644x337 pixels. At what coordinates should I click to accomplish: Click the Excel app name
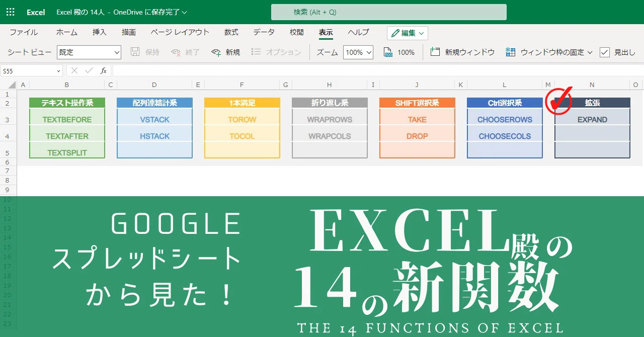tap(36, 12)
